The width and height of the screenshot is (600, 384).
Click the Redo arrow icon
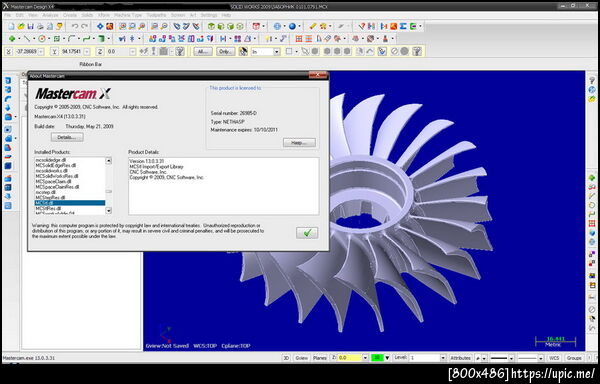tap(85, 26)
